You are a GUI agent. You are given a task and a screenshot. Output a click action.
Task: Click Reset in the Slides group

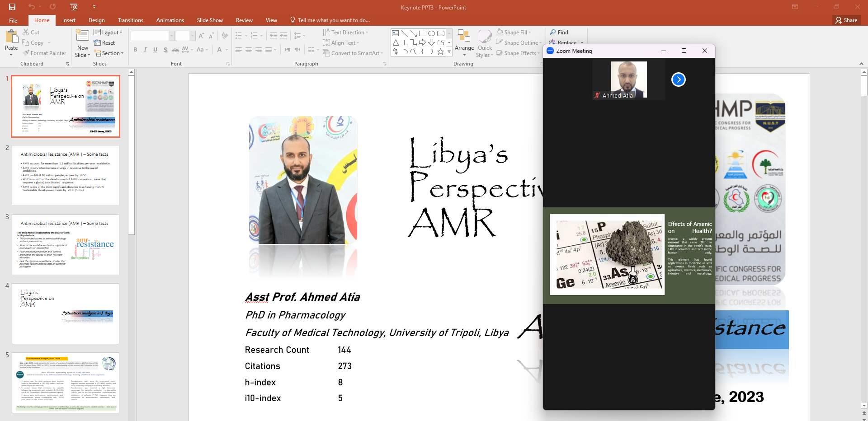point(104,43)
